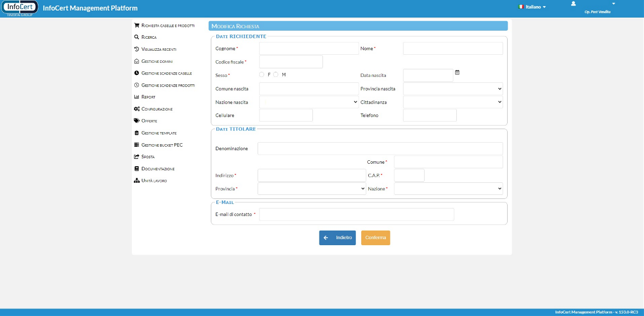Open the Italiano language selector

point(532,7)
